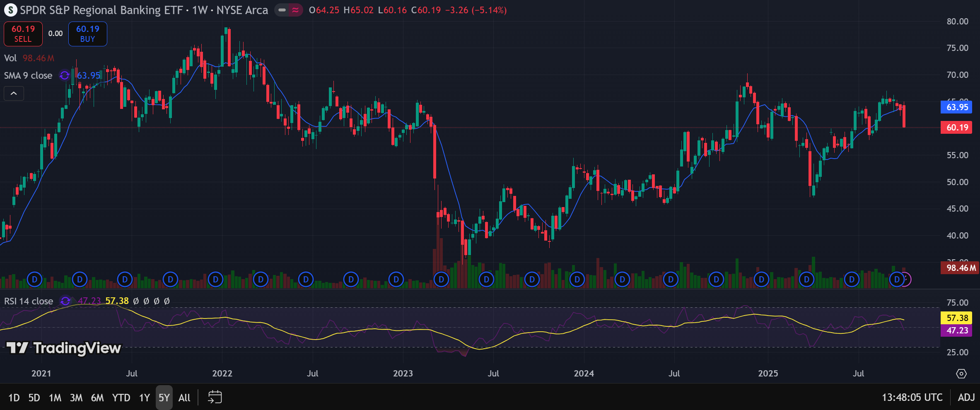
Task: Select the YTD time range
Action: [x=121, y=398]
